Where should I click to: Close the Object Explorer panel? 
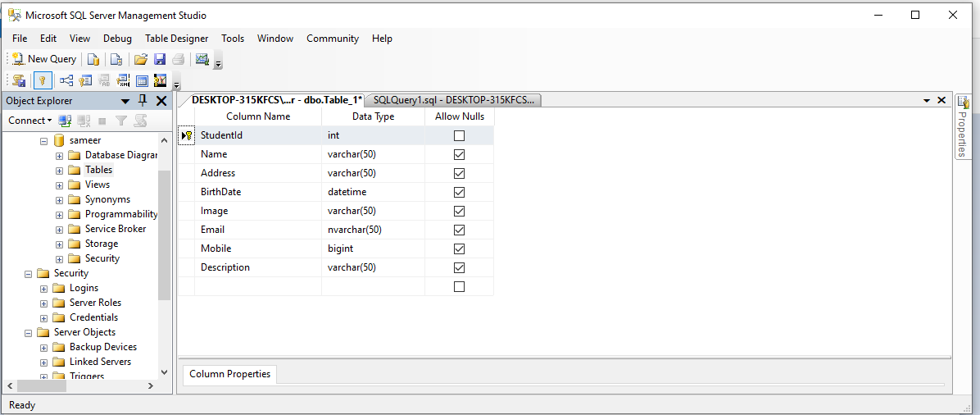point(161,101)
